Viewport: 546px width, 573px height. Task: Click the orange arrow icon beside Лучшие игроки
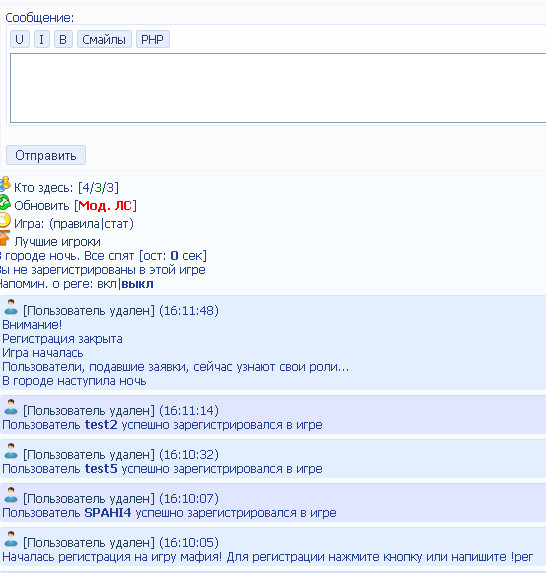point(4,238)
